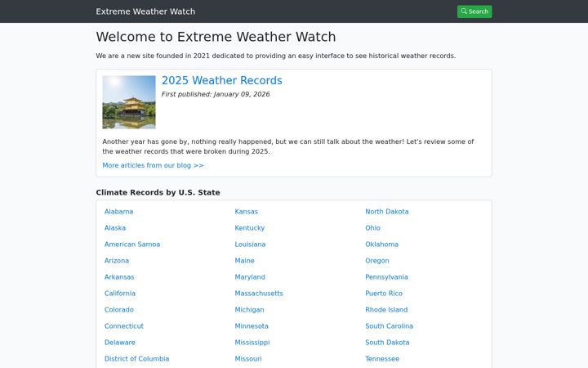Open the 2025 Weather Records article
Viewport: 588px width, 368px height.
(221, 80)
